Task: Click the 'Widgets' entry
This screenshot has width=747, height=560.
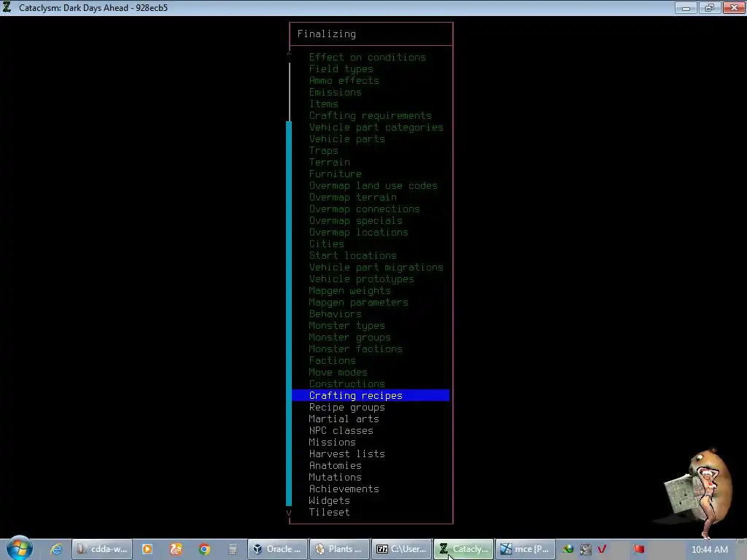Action: [x=329, y=500]
